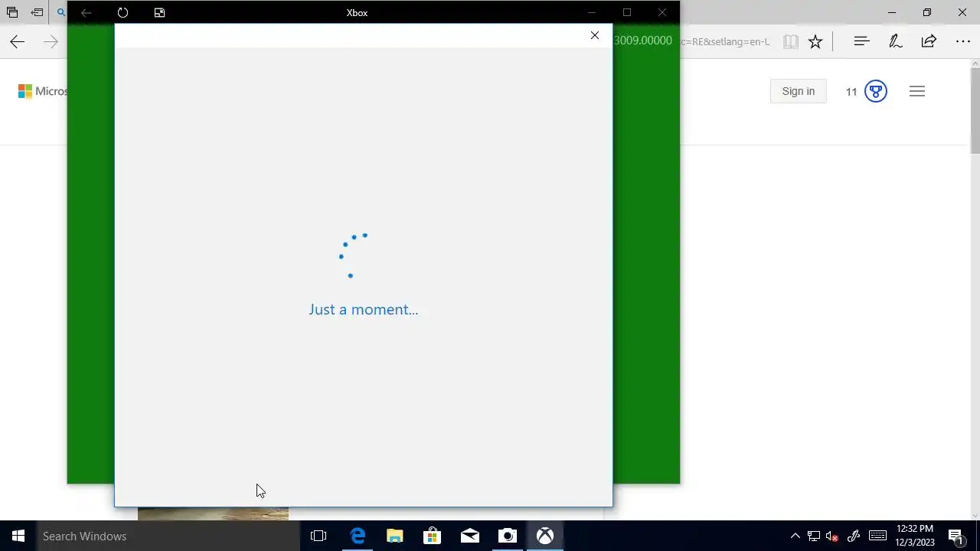Click the network status tray icon

tap(814, 536)
